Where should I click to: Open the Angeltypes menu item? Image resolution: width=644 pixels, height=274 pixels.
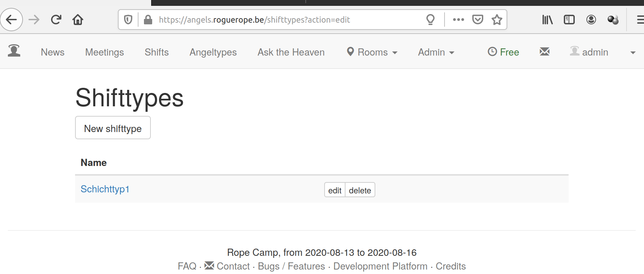click(x=213, y=52)
